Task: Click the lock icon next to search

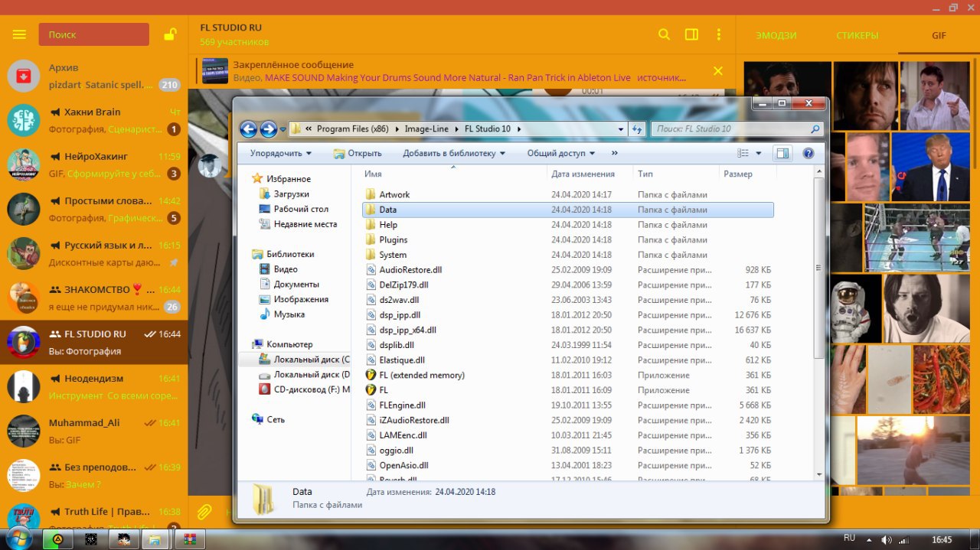Action: 170,34
